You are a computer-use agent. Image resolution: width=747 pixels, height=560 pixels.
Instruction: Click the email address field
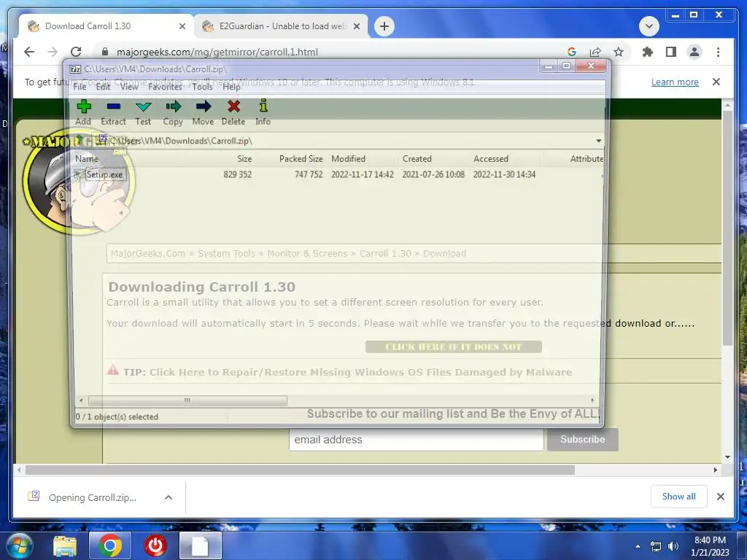click(416, 440)
